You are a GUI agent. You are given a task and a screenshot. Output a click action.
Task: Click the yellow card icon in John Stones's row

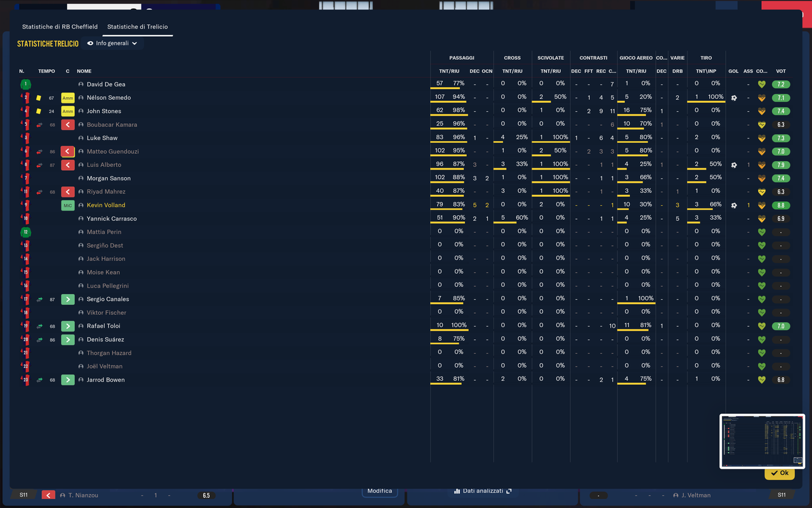tap(39, 111)
